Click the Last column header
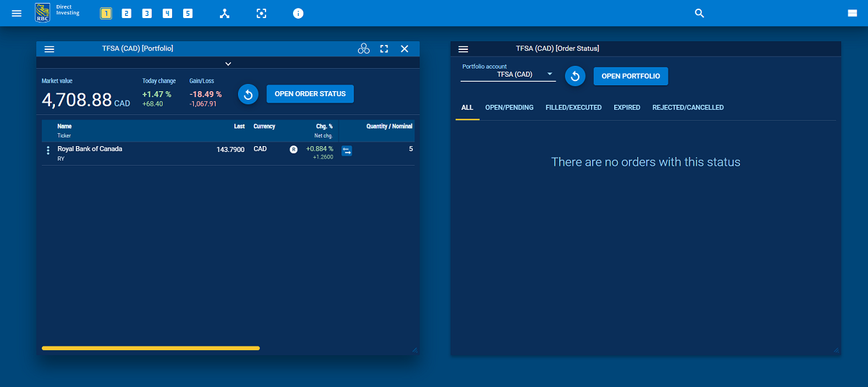 point(239,127)
